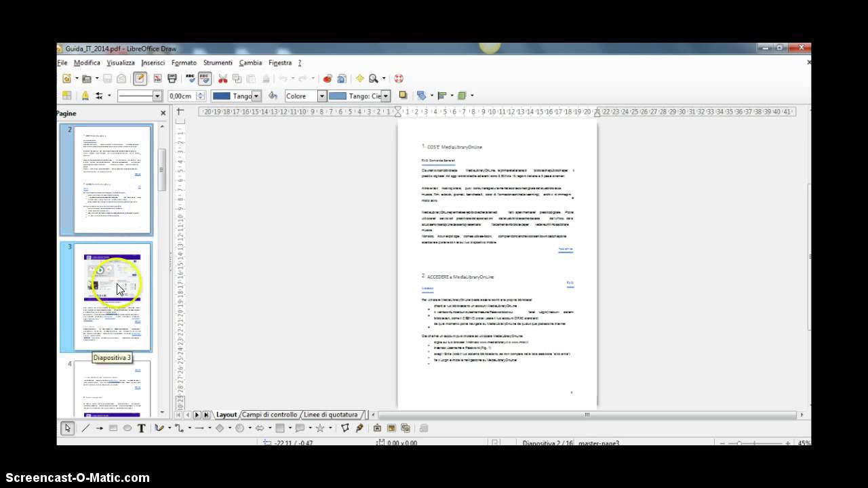
Task: Select the Text tool
Action: (x=142, y=428)
